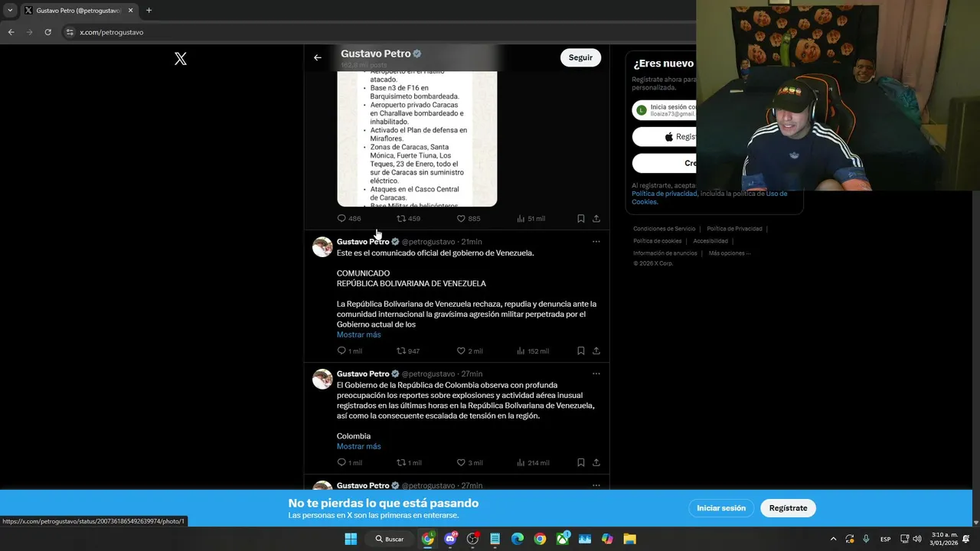
Task: Bookmark the tweet with 51 mil views
Action: (581, 218)
